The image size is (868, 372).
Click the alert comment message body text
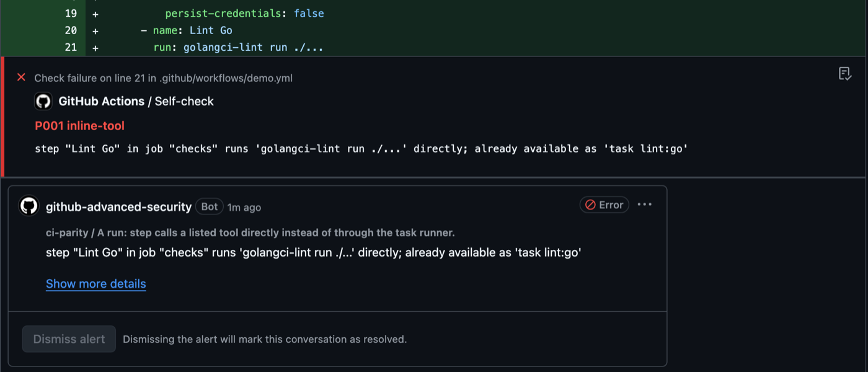313,253
